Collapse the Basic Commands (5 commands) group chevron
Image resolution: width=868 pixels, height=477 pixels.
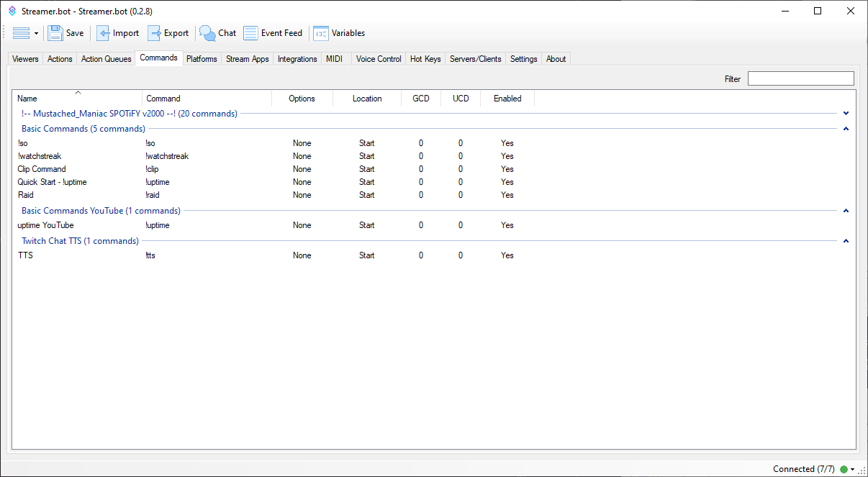(x=846, y=129)
